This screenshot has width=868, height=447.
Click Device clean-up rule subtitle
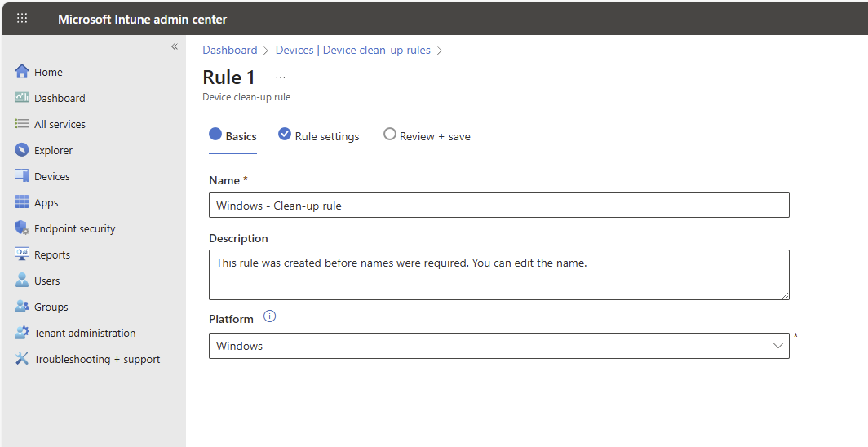pyautogui.click(x=246, y=97)
